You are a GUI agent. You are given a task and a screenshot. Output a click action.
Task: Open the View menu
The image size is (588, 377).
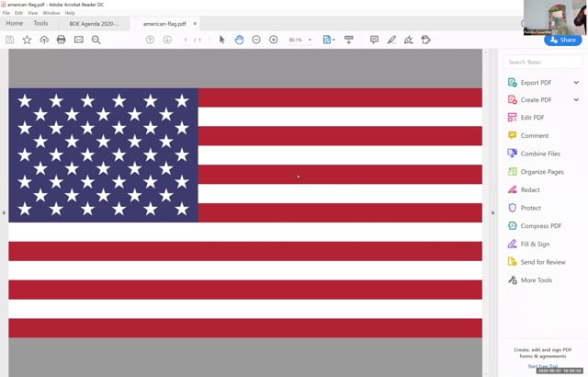coord(33,13)
